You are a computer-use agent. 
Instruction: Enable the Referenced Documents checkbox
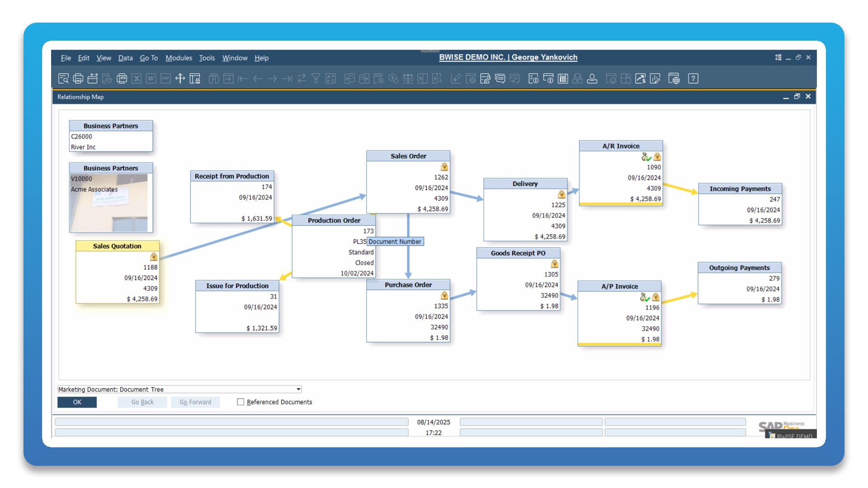click(x=241, y=402)
